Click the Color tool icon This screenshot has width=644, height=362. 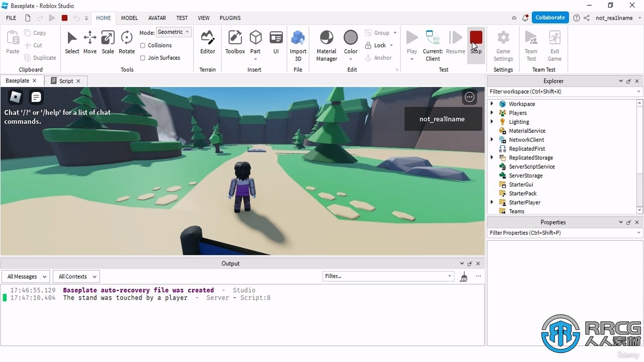(x=351, y=38)
